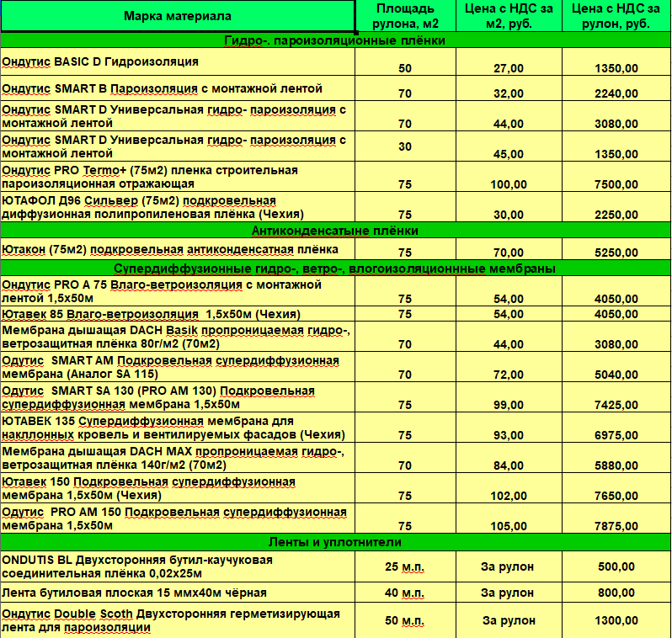Click price 100,00 for PRO Termo+
The height and width of the screenshot is (638, 672).
pyautogui.click(x=509, y=184)
